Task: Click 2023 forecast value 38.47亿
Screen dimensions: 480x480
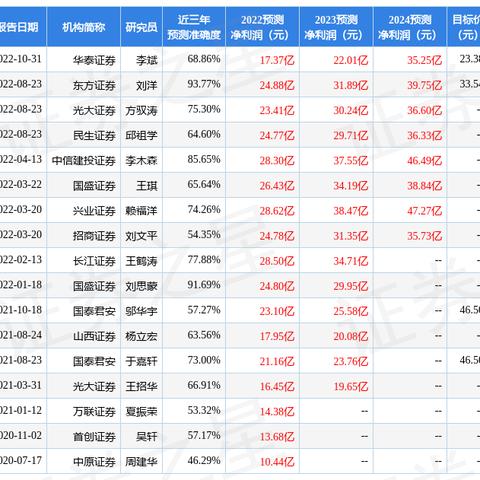Action: pos(351,211)
